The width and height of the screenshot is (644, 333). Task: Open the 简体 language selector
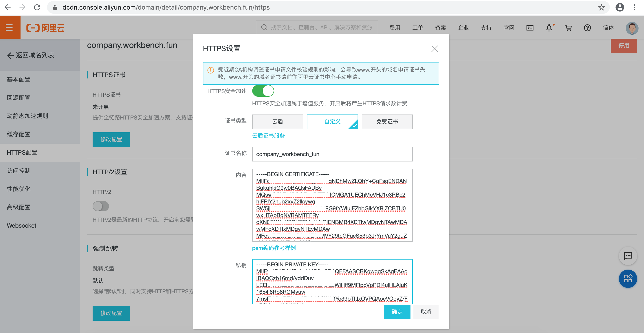[x=608, y=28]
